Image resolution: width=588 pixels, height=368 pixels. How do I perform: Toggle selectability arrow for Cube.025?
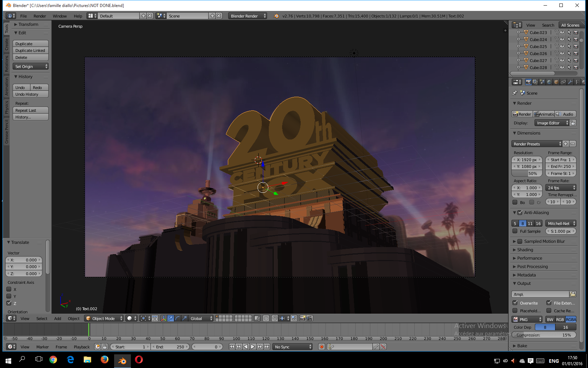(x=569, y=46)
